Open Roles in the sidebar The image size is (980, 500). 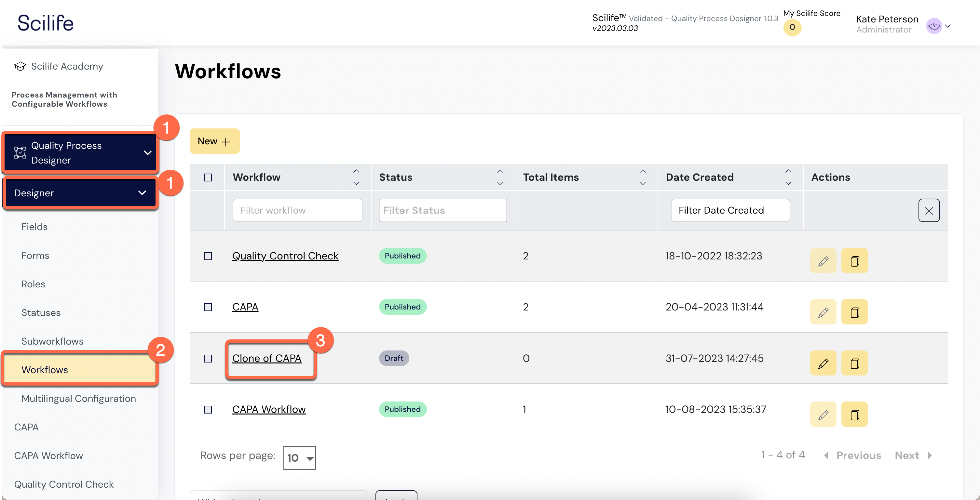tap(33, 284)
